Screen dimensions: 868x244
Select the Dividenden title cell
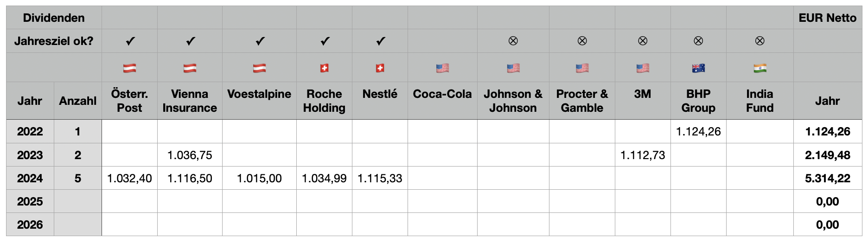tap(54, 18)
